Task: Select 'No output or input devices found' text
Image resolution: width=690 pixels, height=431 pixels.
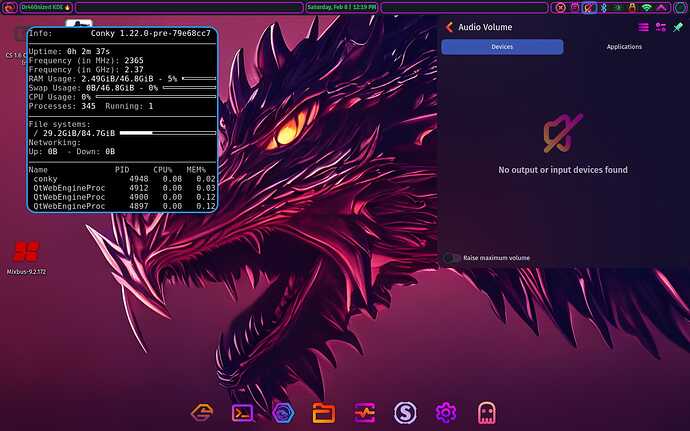Action: pos(563,170)
